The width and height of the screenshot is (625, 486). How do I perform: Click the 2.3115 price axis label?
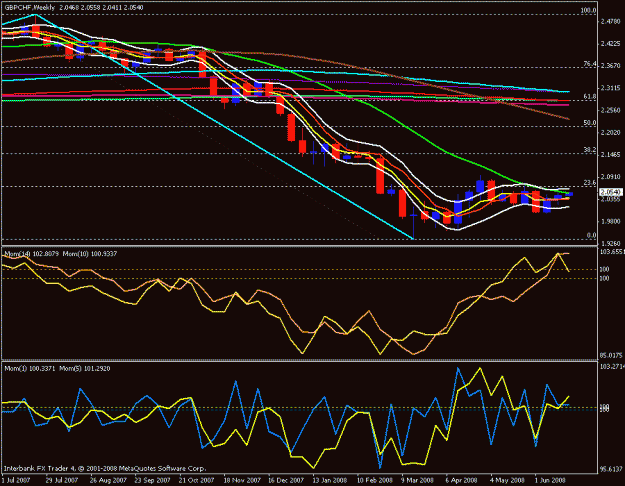click(x=611, y=88)
